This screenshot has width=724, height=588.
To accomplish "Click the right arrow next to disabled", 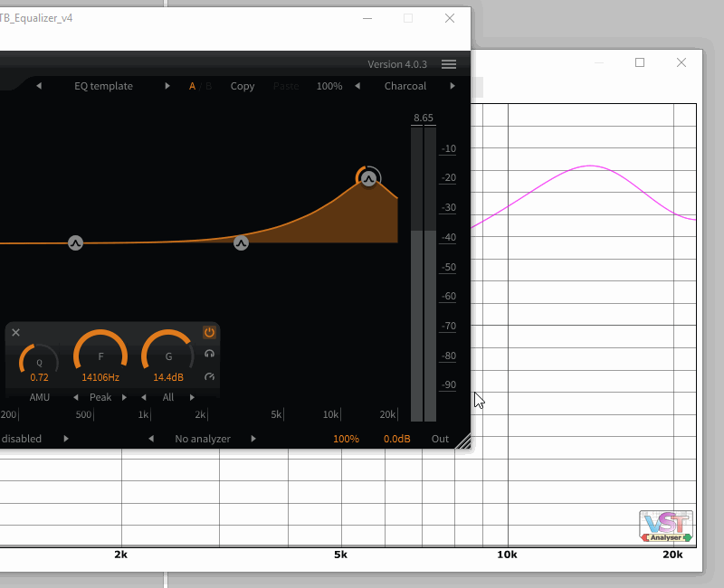I will point(66,439).
